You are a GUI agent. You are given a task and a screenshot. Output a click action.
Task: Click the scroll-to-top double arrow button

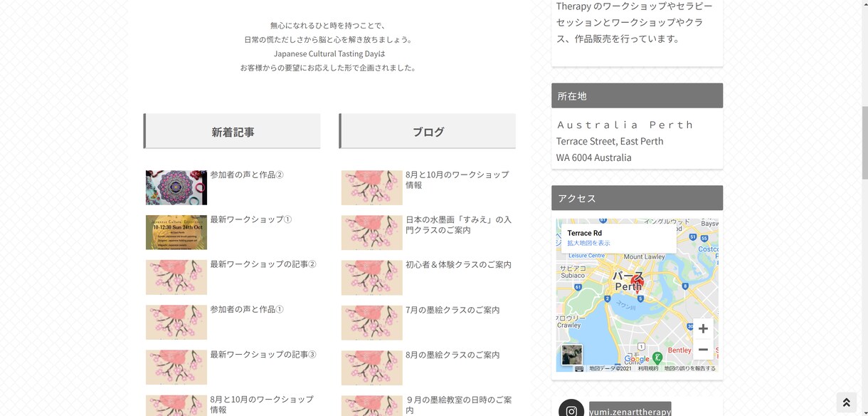[x=847, y=402]
